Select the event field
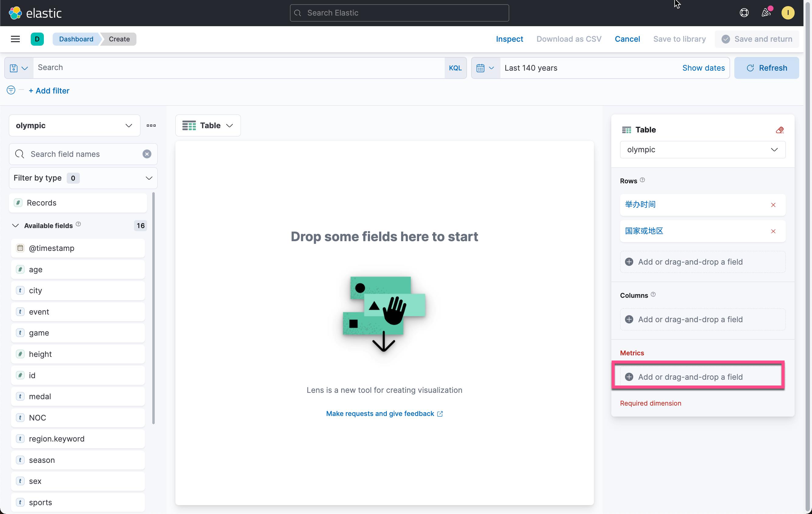Viewport: 812px width, 514px height. point(78,312)
